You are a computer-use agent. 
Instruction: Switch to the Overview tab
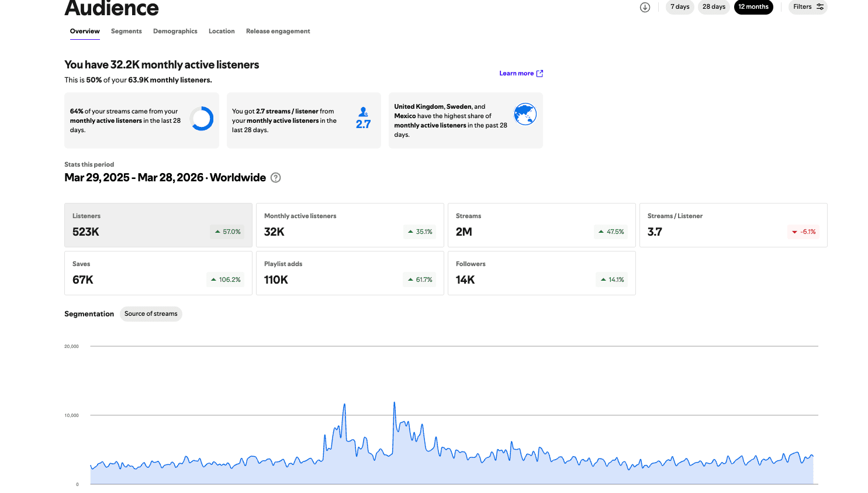85,32
